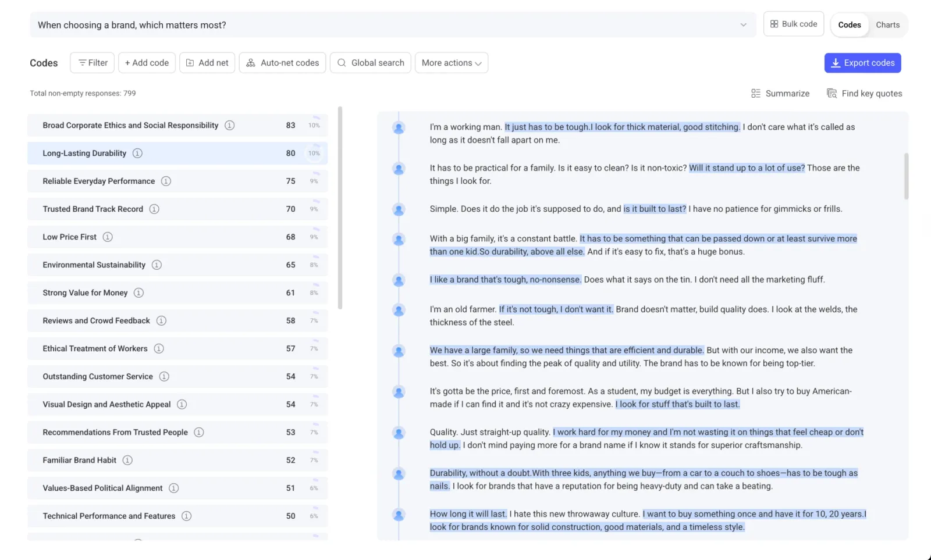The width and height of the screenshot is (931, 560).
Task: Click the codes list scrollbar
Action: click(340, 208)
